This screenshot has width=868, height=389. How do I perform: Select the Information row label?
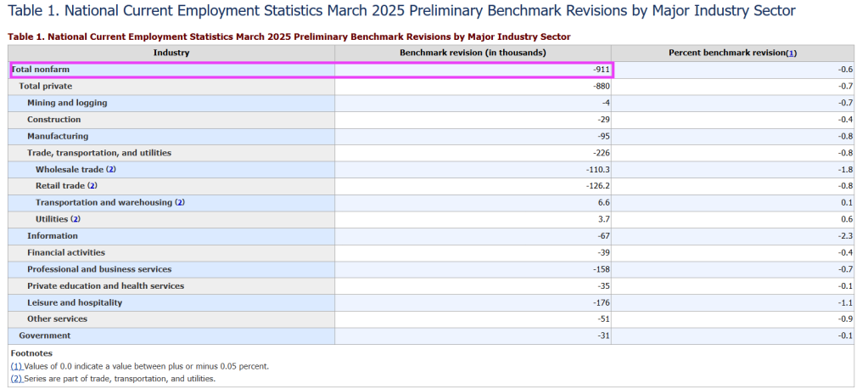tap(53, 236)
